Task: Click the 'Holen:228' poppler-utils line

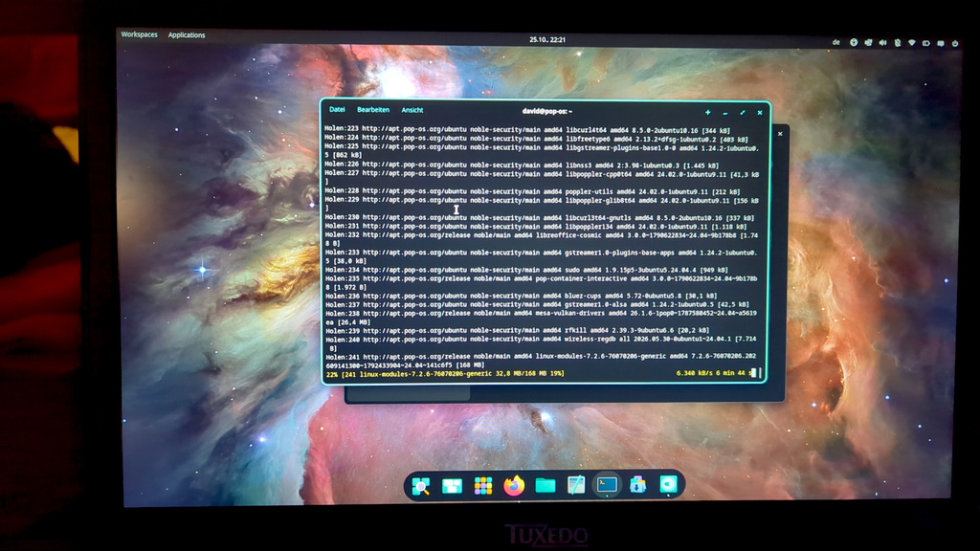Action: 532,191
